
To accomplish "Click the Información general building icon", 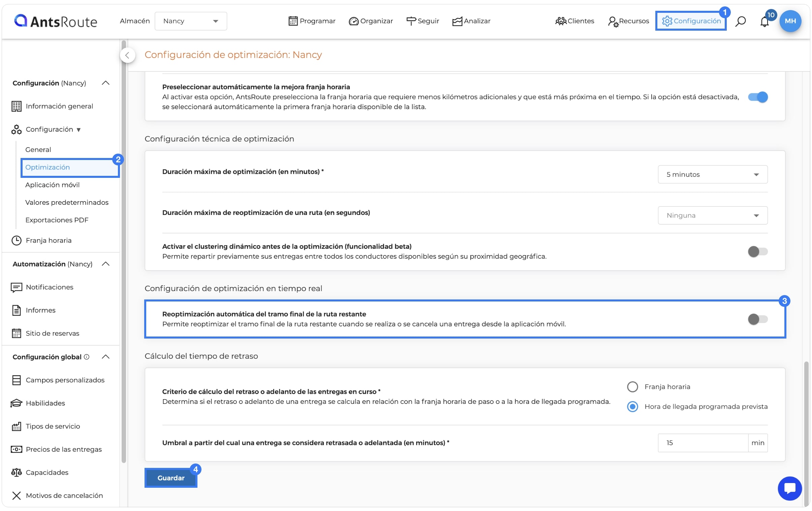I will (x=16, y=106).
